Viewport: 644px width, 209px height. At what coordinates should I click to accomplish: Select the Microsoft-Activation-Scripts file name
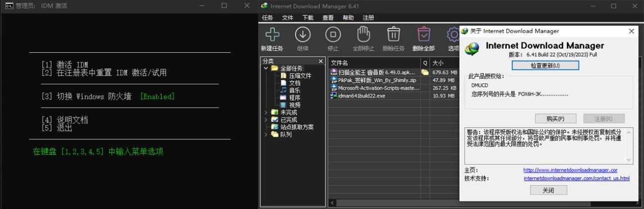(379, 87)
